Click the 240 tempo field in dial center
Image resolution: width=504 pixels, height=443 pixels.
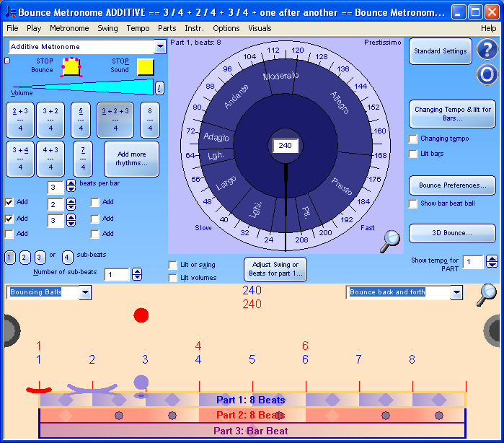[x=286, y=146]
